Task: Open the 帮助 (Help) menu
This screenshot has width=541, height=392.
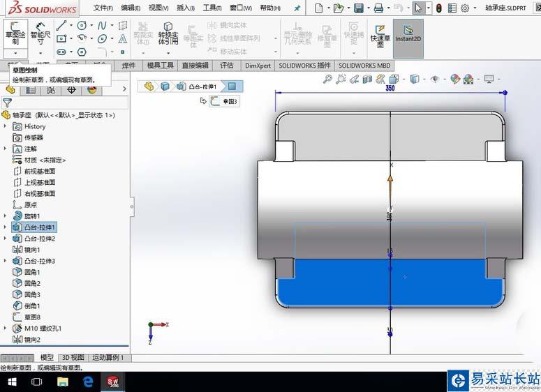Action: 270,8
